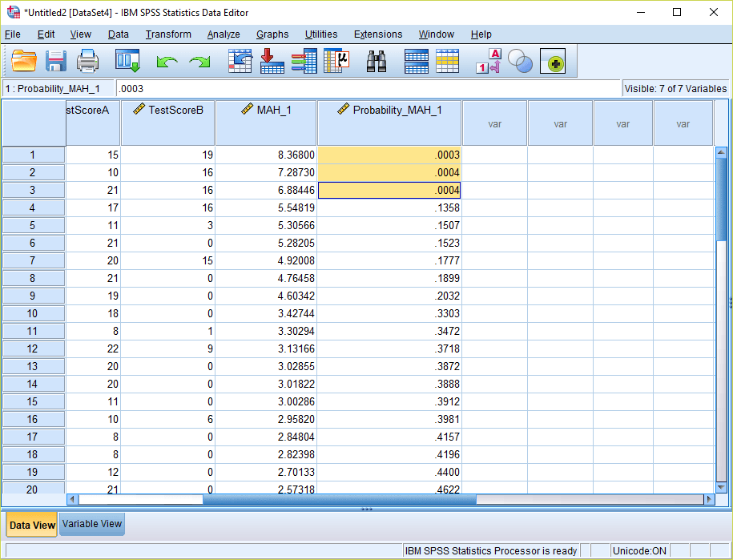Use Find to search cases
Viewport: 733px width, 560px height.
tap(376, 61)
